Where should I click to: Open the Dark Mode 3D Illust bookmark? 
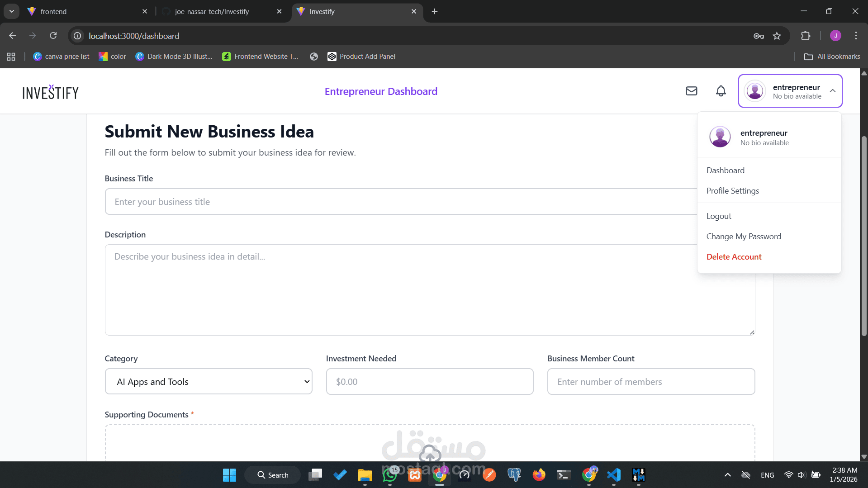coord(174,57)
